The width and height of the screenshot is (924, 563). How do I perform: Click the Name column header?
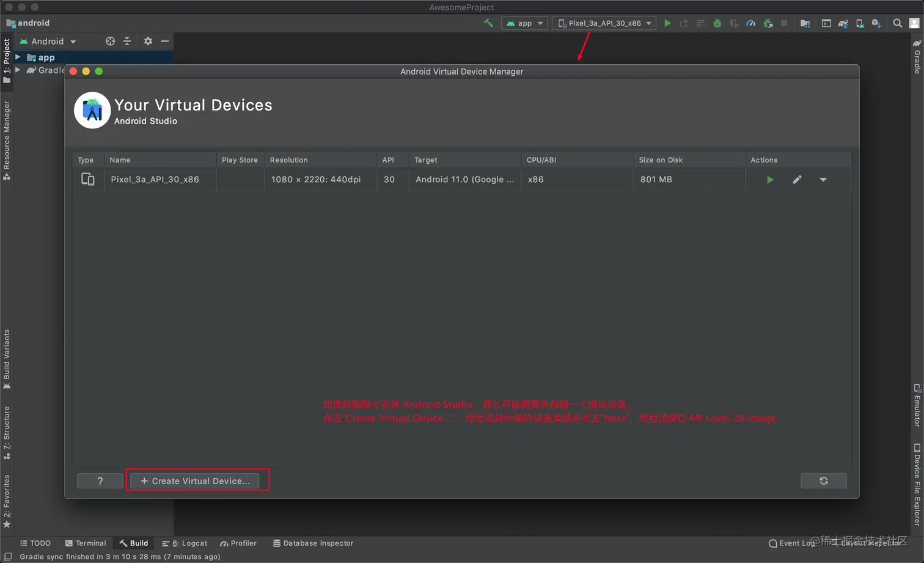click(x=160, y=160)
